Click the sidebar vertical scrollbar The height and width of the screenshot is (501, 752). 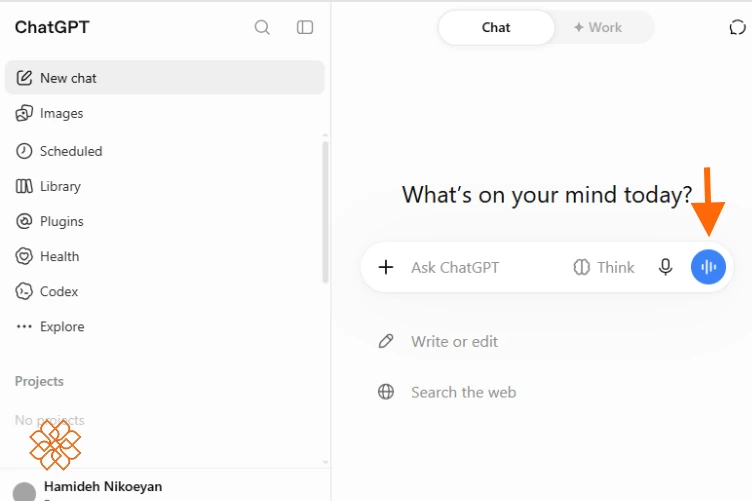pyautogui.click(x=325, y=211)
